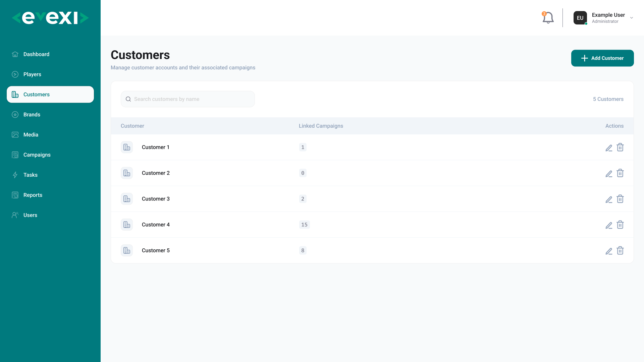
Task: Edit Customer 3 with pencil icon
Action: click(x=609, y=199)
